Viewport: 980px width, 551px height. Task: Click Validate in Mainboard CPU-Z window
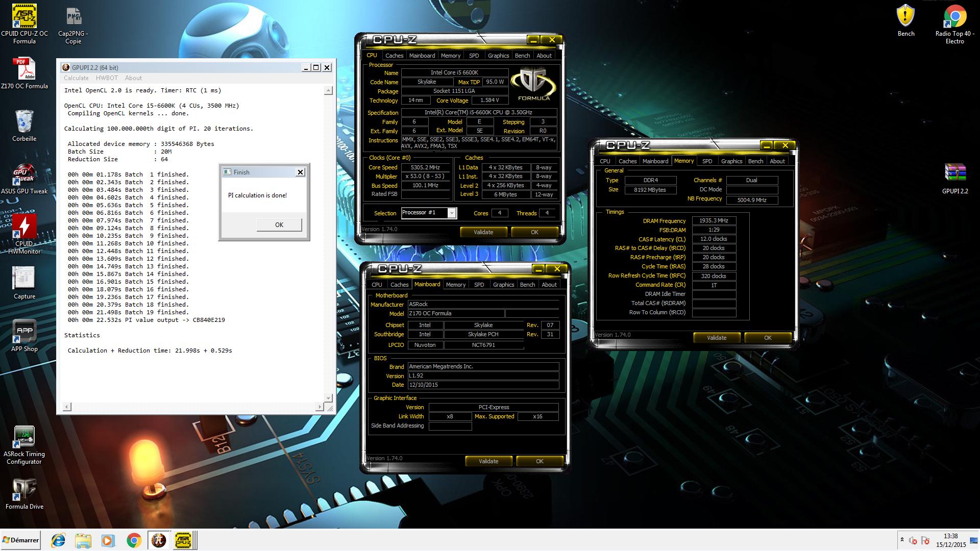coord(488,461)
